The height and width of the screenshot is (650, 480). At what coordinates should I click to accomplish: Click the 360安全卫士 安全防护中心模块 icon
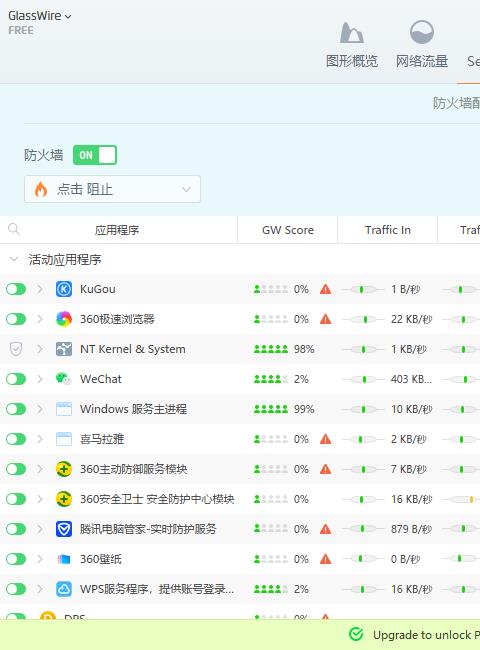tap(64, 499)
